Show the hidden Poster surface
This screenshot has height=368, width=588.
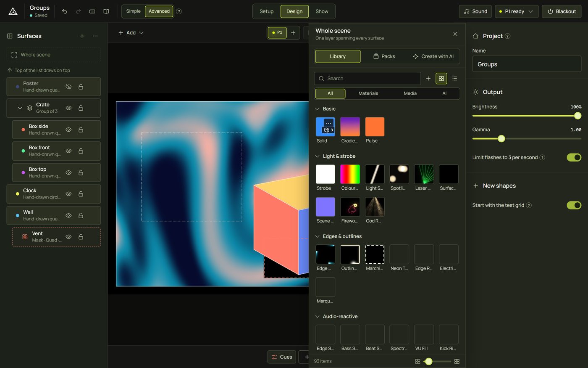tap(68, 87)
